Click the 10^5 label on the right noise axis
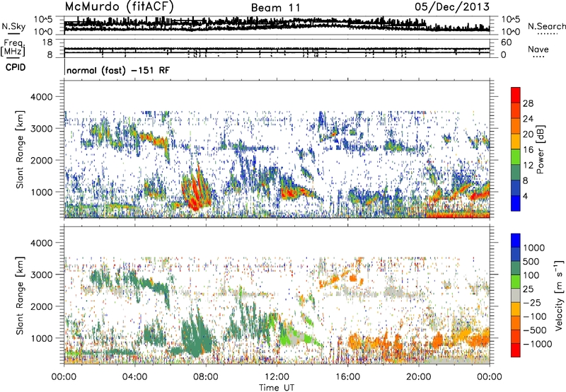The height and width of the screenshot is (392, 566). click(510, 19)
